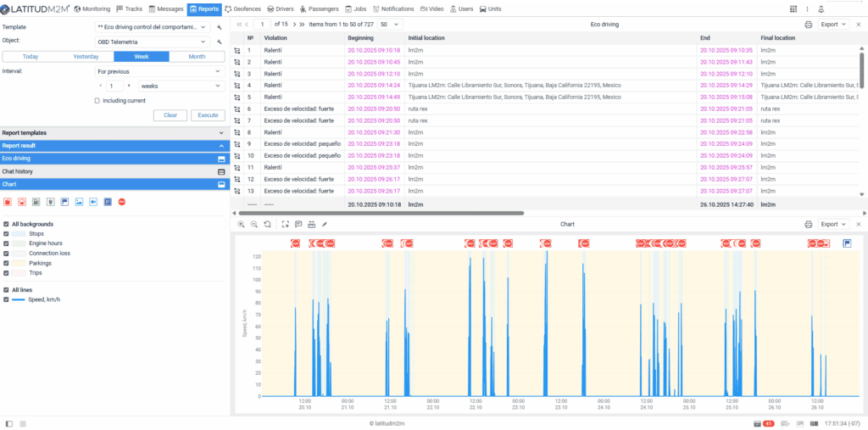Open the Object dropdown OBD Telemetria
868x430 pixels.
[152, 41]
